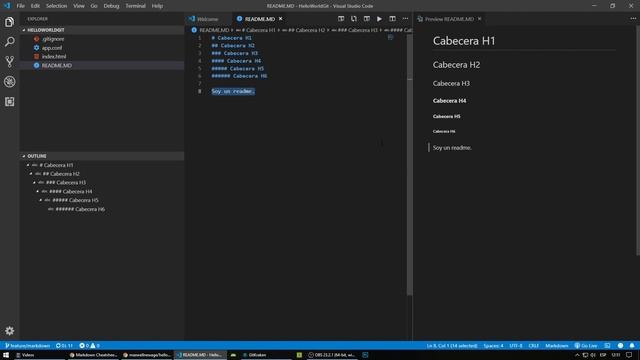
Task: Show hidden system tray icons
Action: 577,355
